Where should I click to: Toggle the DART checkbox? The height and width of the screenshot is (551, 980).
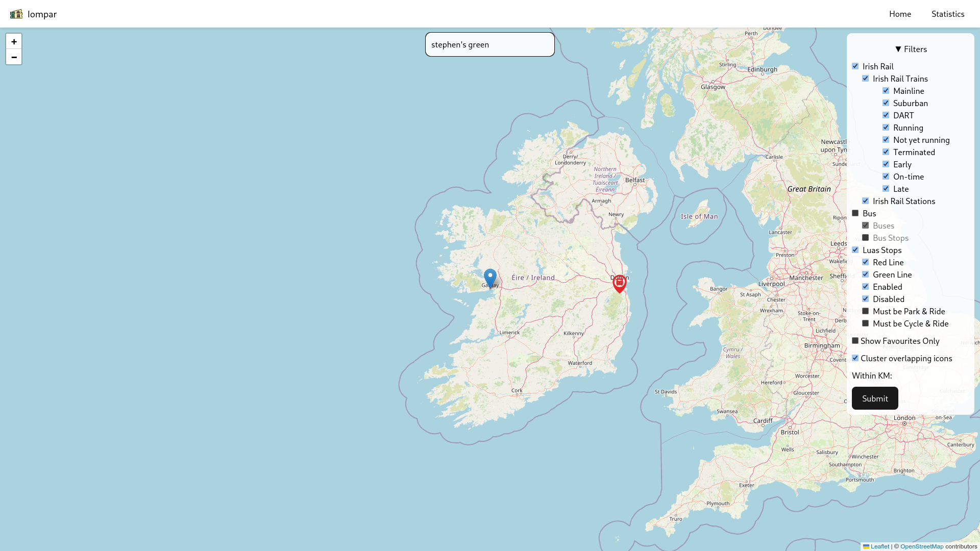point(886,115)
